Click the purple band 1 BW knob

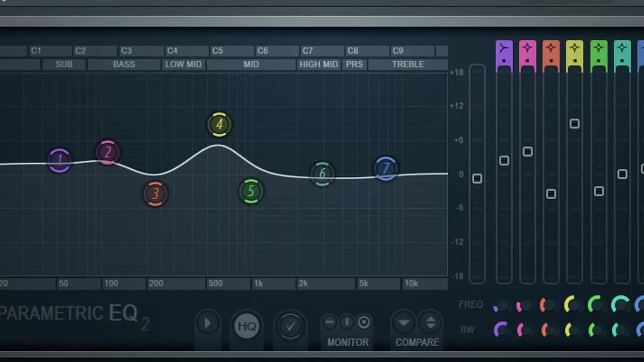(501, 330)
